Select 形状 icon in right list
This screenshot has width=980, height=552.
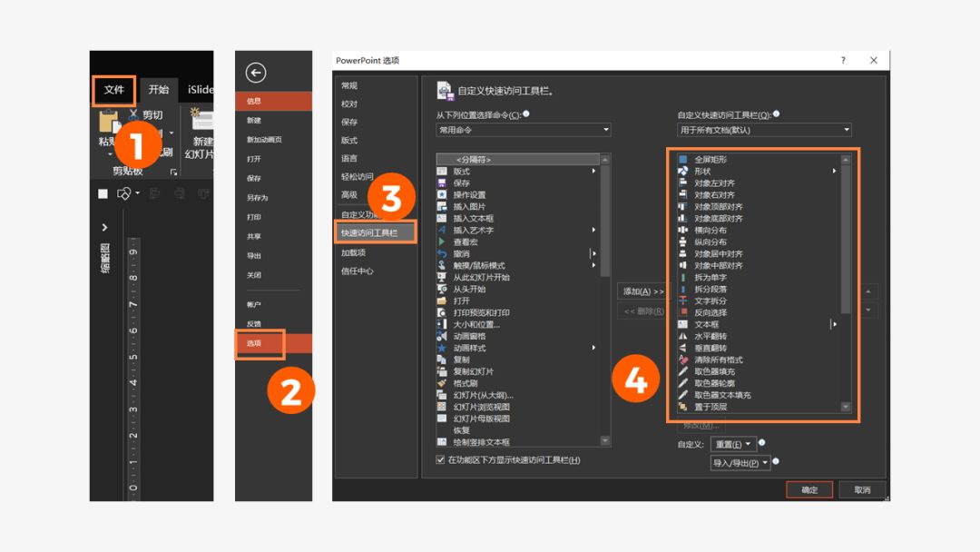[x=683, y=172]
